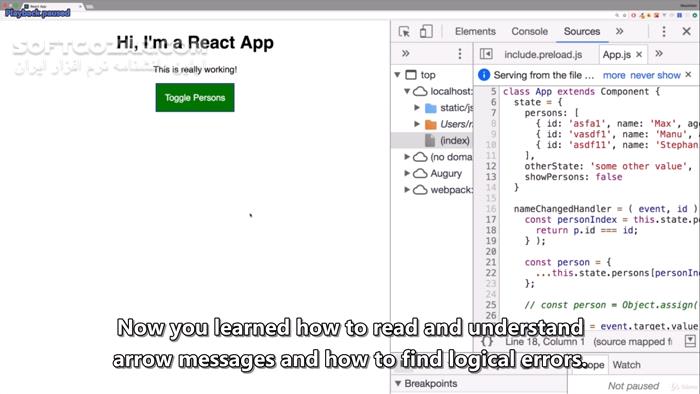
Task: Click the 'Line 18, Column 1' status text
Action: pyautogui.click(x=545, y=342)
